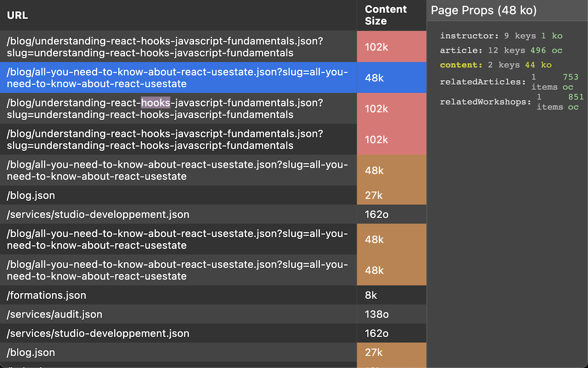The width and height of the screenshot is (588, 368).
Task: Select the /services/audit.json request row
Action: click(54, 314)
